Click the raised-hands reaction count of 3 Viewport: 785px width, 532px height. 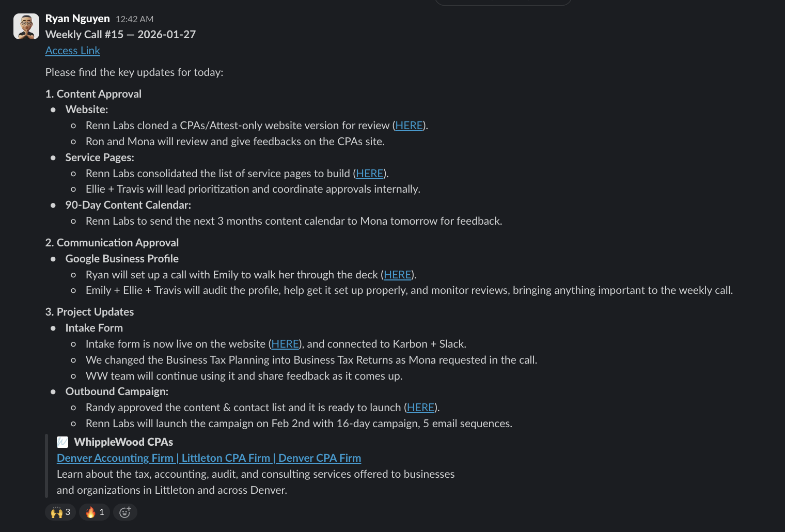[x=67, y=512]
